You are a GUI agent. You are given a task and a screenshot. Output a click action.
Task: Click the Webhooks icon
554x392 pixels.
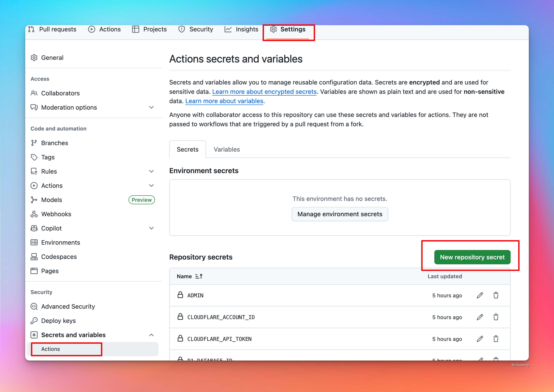tap(34, 214)
